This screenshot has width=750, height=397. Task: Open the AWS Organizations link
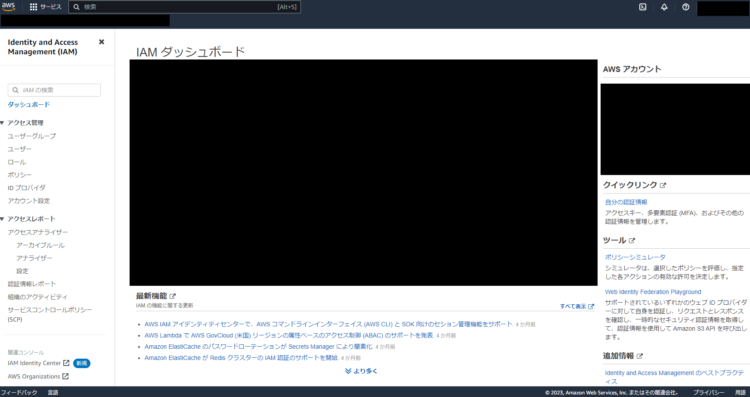point(34,376)
